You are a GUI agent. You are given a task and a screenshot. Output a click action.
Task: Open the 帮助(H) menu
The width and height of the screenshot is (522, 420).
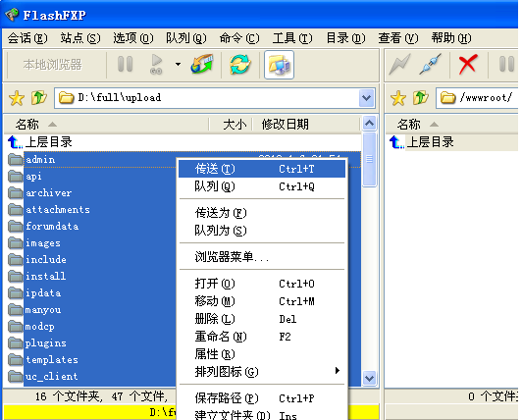[x=451, y=38]
